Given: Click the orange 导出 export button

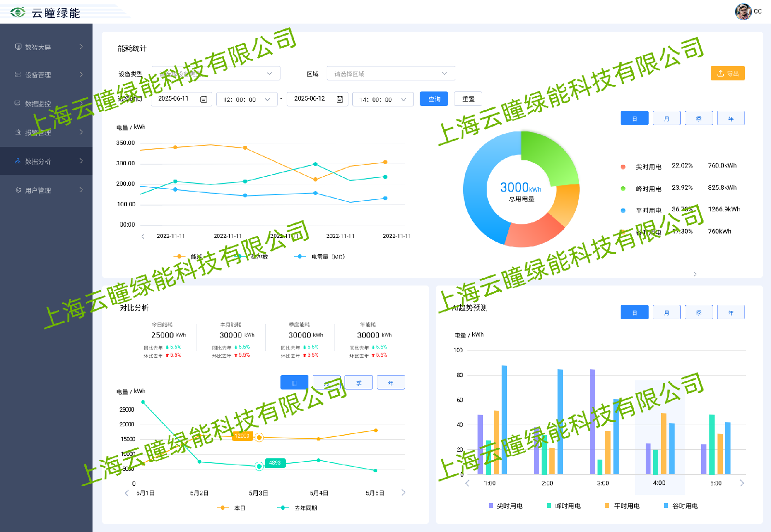Looking at the screenshot, I should pyautogui.click(x=728, y=73).
